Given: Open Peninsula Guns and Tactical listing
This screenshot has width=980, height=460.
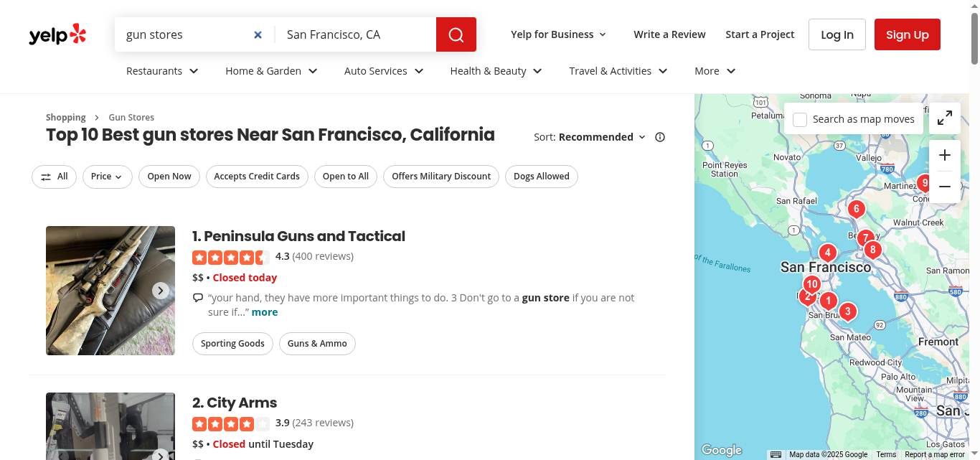Looking at the screenshot, I should tap(304, 236).
